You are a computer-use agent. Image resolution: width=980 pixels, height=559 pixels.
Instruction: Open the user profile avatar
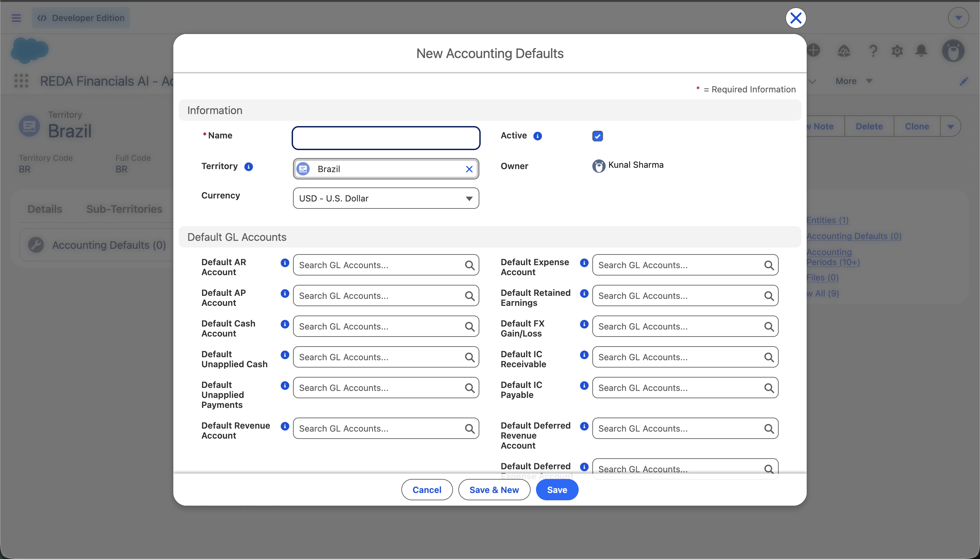[x=953, y=51]
